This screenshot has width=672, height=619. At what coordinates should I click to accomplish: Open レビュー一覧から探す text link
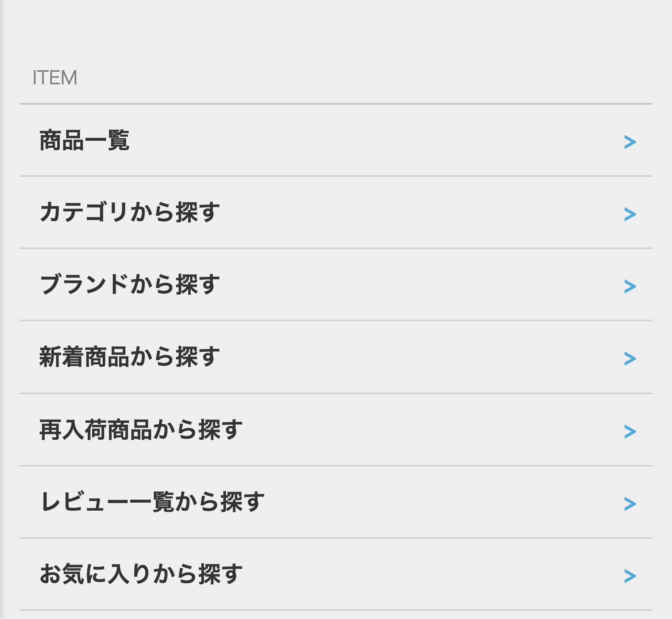click(x=152, y=502)
